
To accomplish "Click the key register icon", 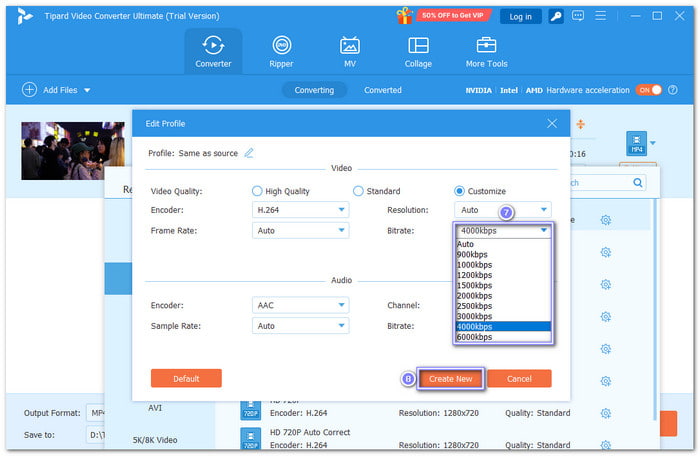I will click(x=556, y=17).
